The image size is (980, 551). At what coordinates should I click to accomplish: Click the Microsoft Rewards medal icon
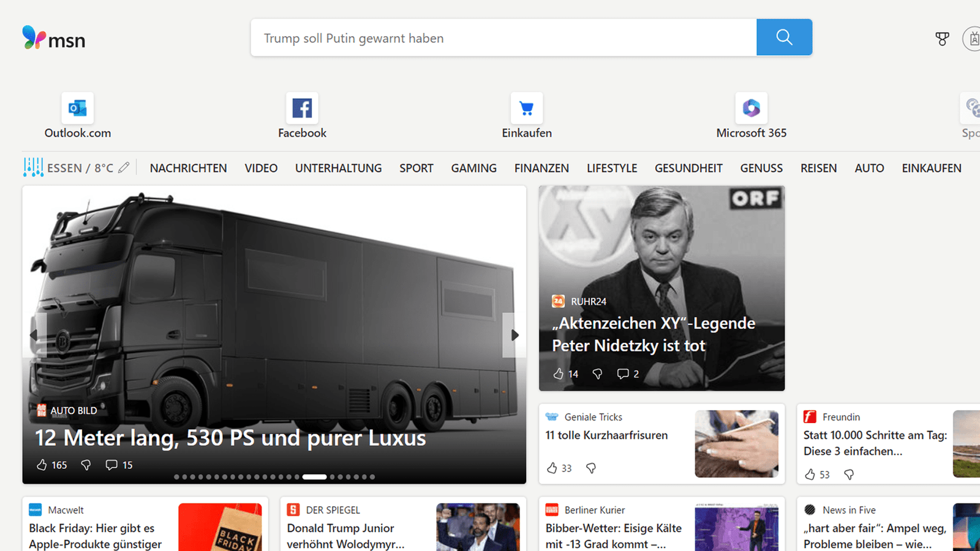(941, 38)
